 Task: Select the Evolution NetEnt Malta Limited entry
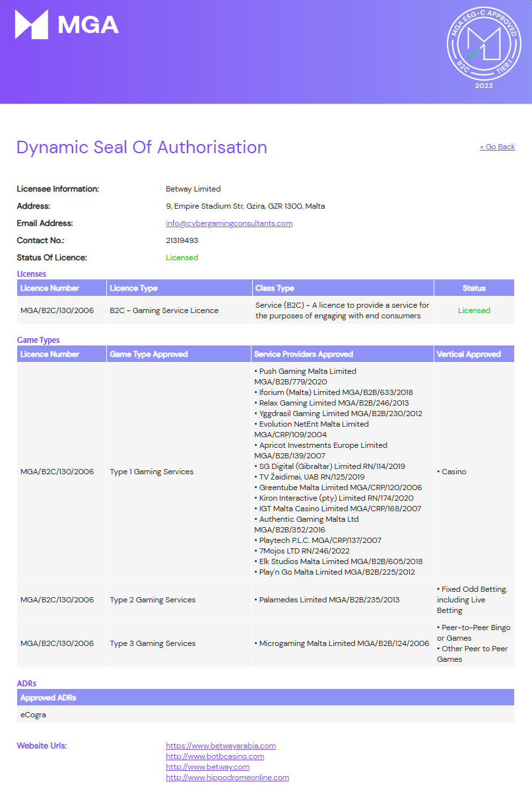tap(312, 429)
